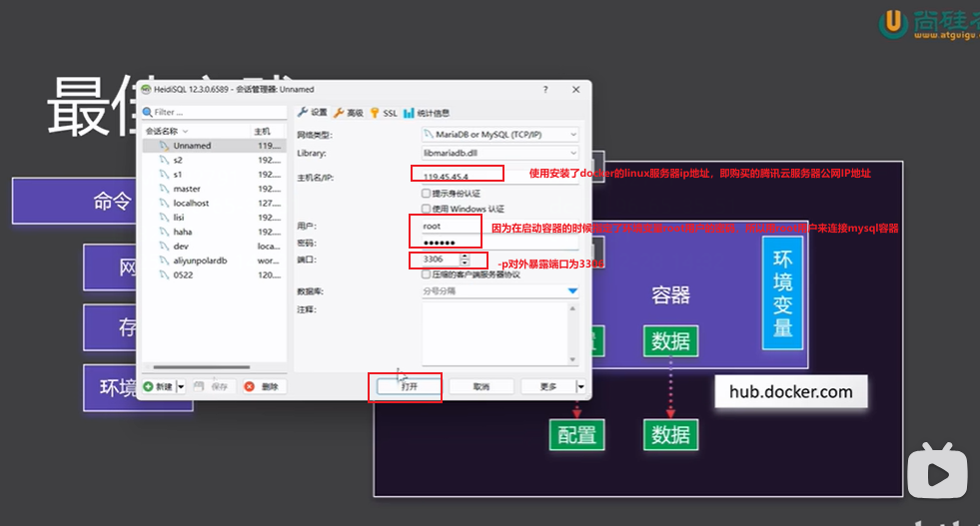Click the 新建 button label
The image size is (980, 526).
pos(164,386)
